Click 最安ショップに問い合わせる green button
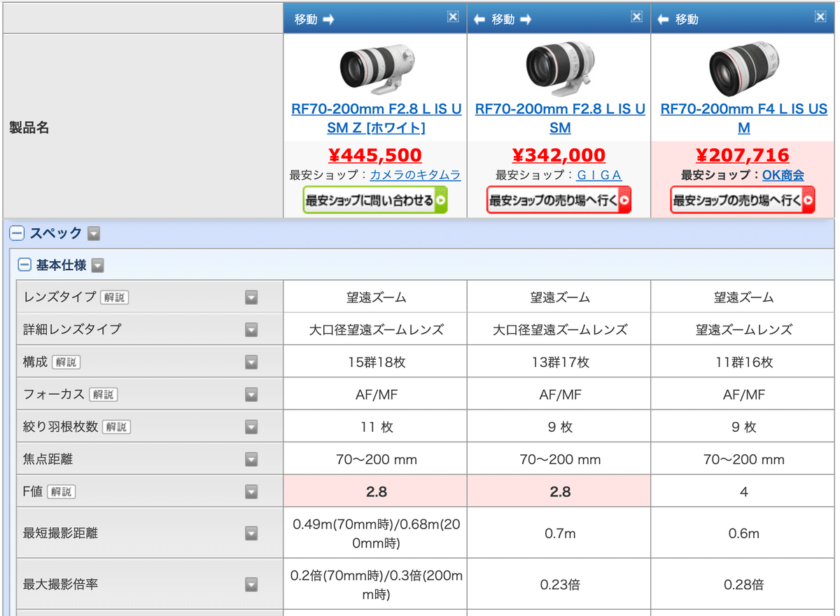This screenshot has height=616, width=840. coord(375,200)
